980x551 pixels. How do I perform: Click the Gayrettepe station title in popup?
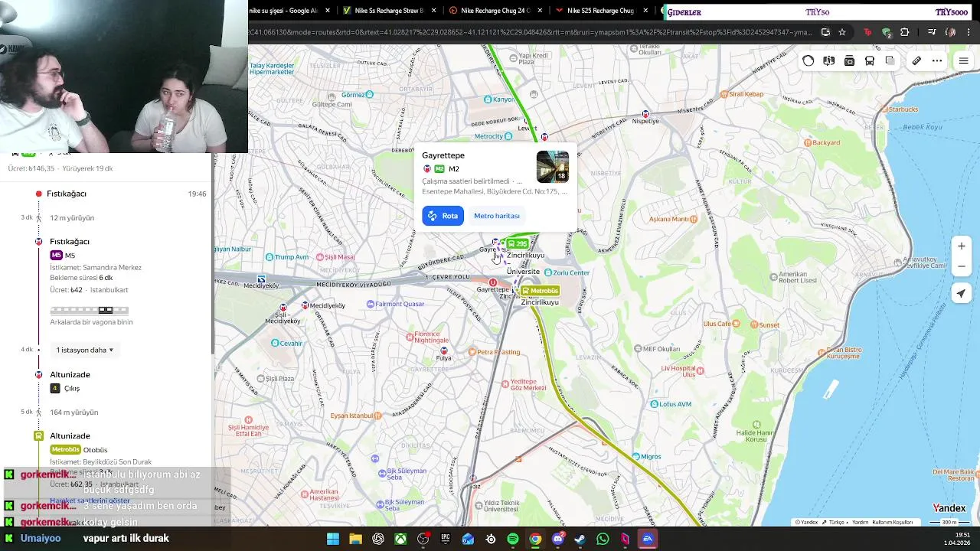(x=443, y=155)
